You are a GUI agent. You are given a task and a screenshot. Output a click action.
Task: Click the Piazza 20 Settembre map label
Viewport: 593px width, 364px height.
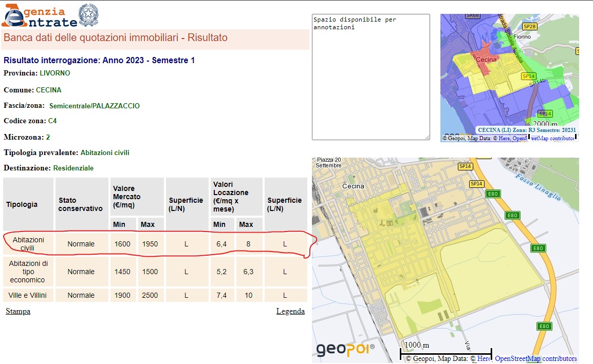[329, 163]
